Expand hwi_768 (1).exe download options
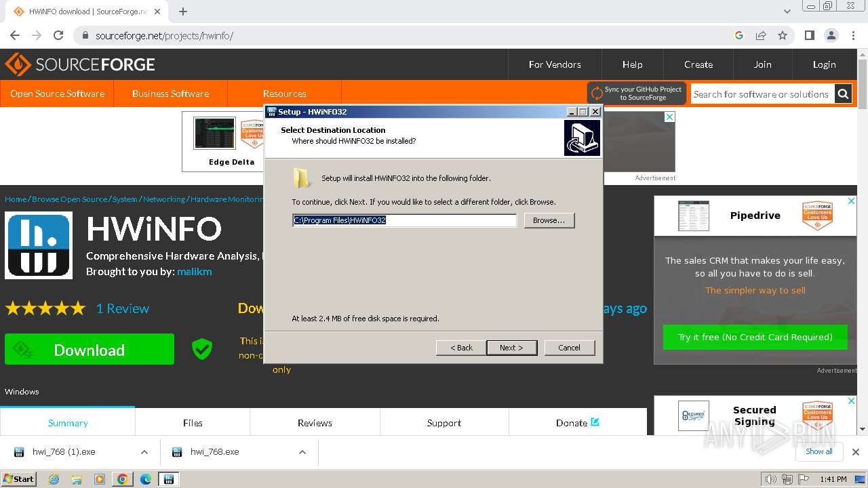This screenshot has height=488, width=868. (x=144, y=452)
